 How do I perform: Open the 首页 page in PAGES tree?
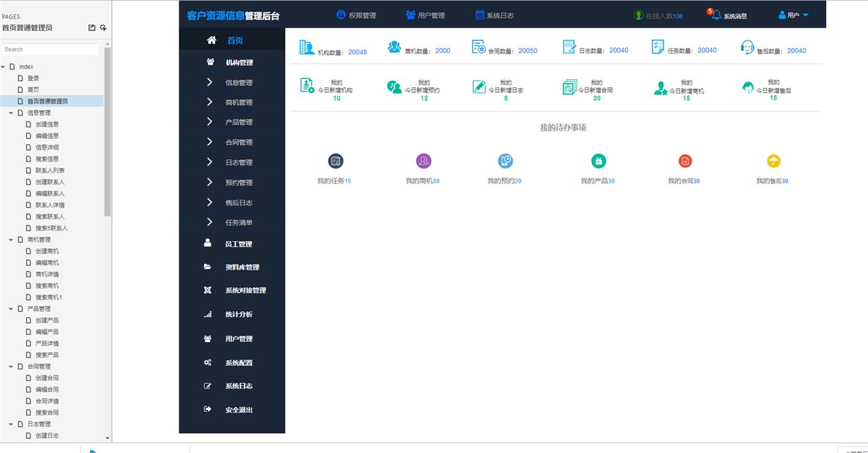[33, 89]
